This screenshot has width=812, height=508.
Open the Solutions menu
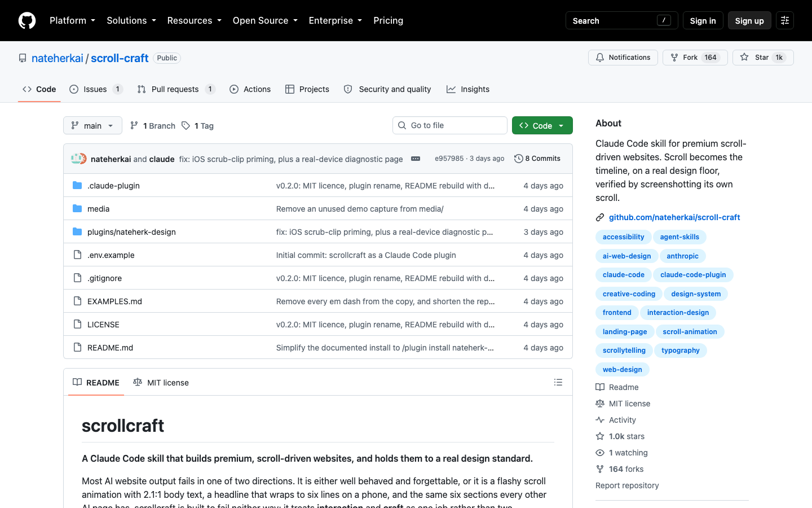pos(131,20)
